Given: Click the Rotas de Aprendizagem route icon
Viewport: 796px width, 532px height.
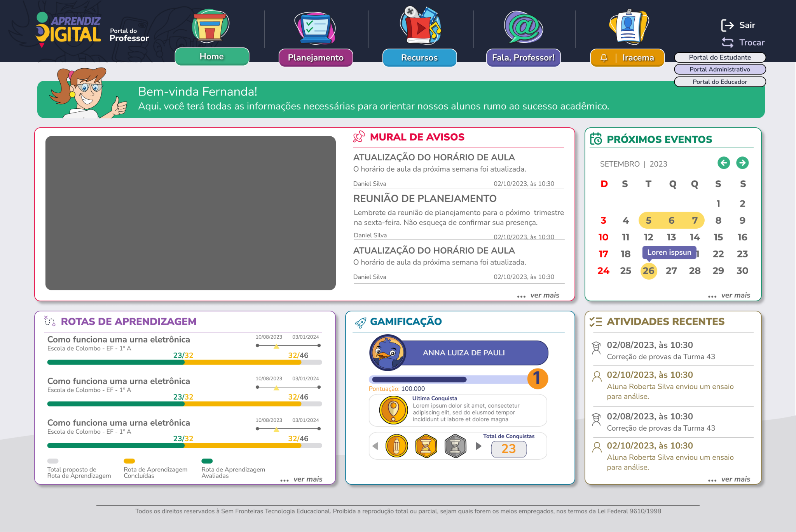Looking at the screenshot, I should 50,321.
